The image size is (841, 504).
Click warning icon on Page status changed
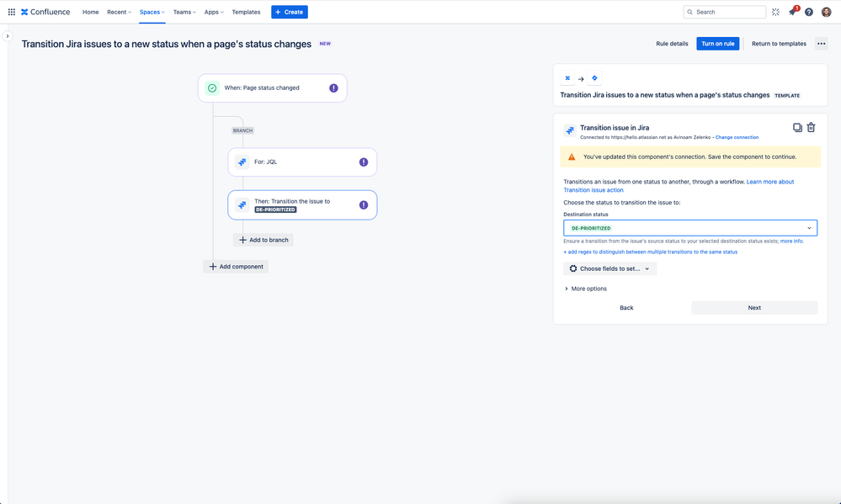(x=333, y=88)
